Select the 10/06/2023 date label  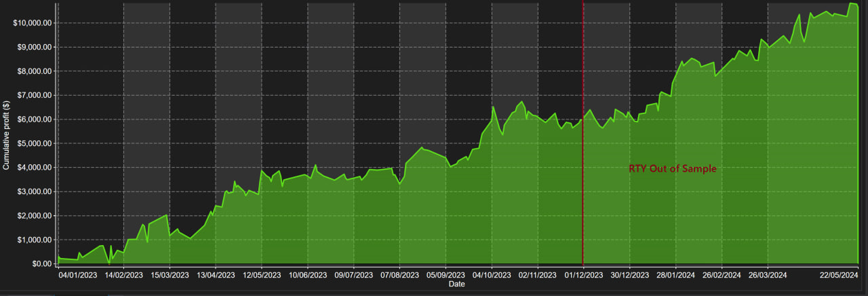308,276
